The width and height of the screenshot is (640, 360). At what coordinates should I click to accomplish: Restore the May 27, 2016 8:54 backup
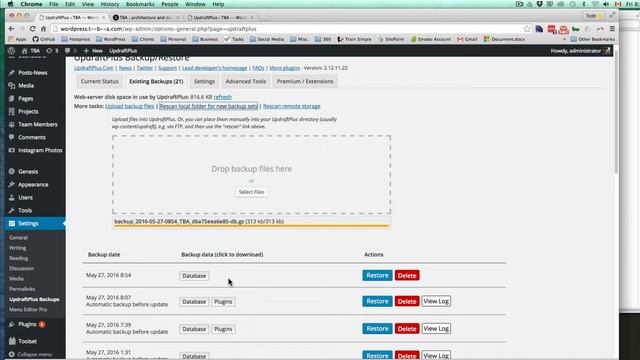pos(377,275)
